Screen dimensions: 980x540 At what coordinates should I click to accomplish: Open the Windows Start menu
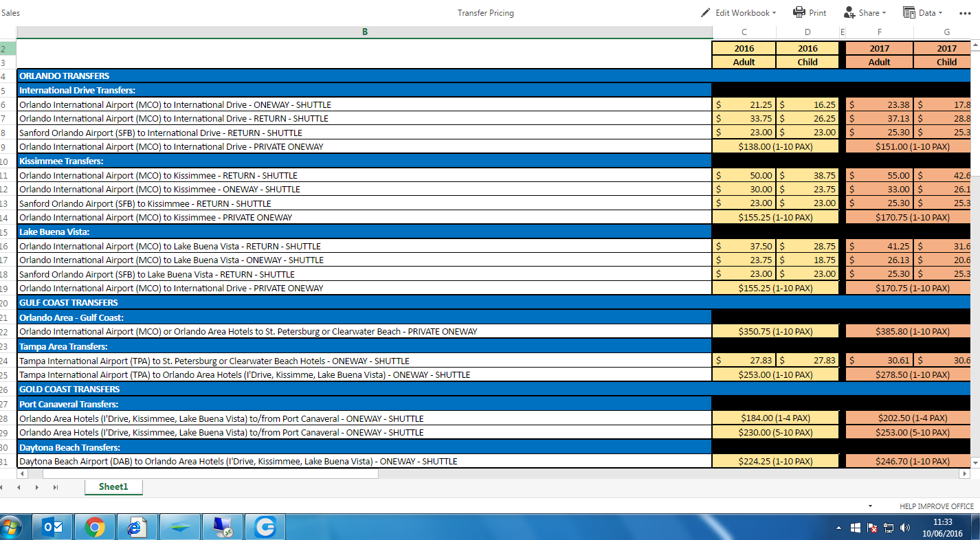[x=10, y=527]
